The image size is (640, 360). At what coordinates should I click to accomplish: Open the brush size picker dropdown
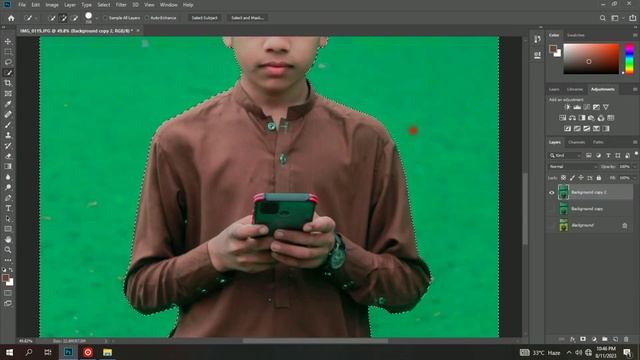click(96, 18)
